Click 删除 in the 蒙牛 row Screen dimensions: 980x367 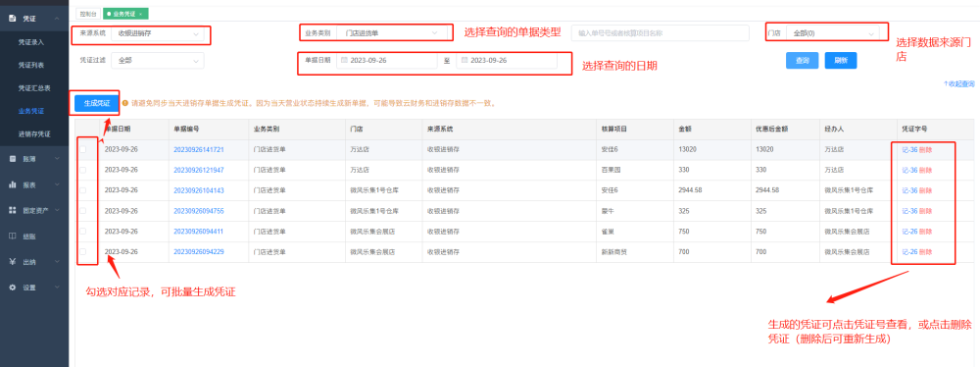[x=926, y=210]
